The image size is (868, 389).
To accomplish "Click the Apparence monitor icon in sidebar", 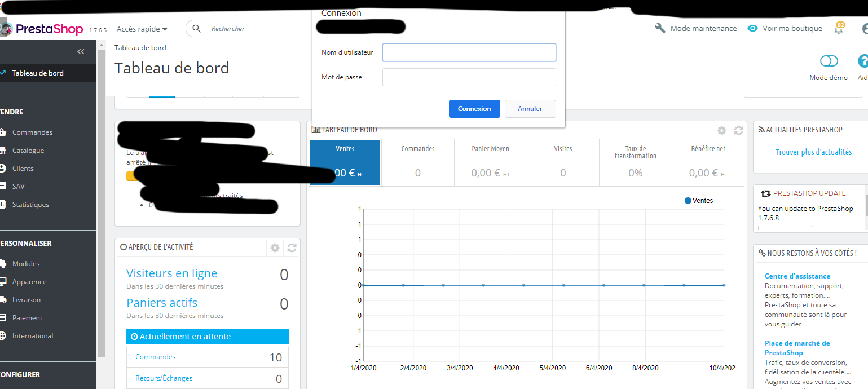I will pyautogui.click(x=3, y=282).
